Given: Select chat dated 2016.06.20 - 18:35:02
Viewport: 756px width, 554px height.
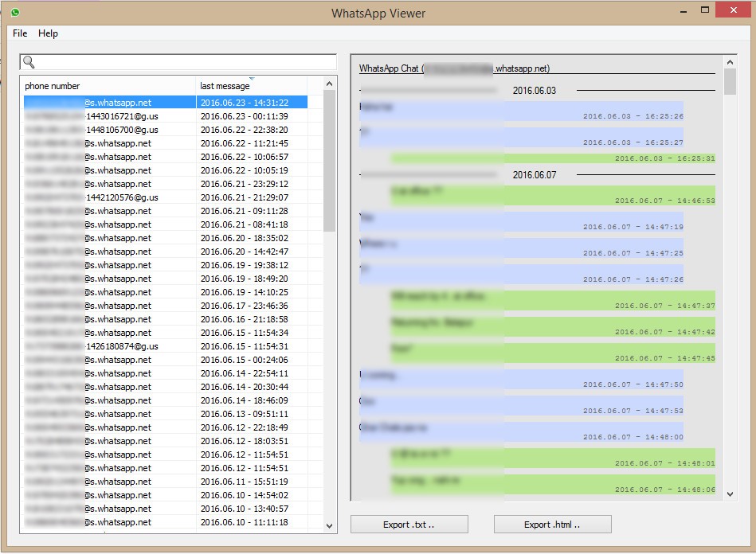Looking at the screenshot, I should [166, 237].
